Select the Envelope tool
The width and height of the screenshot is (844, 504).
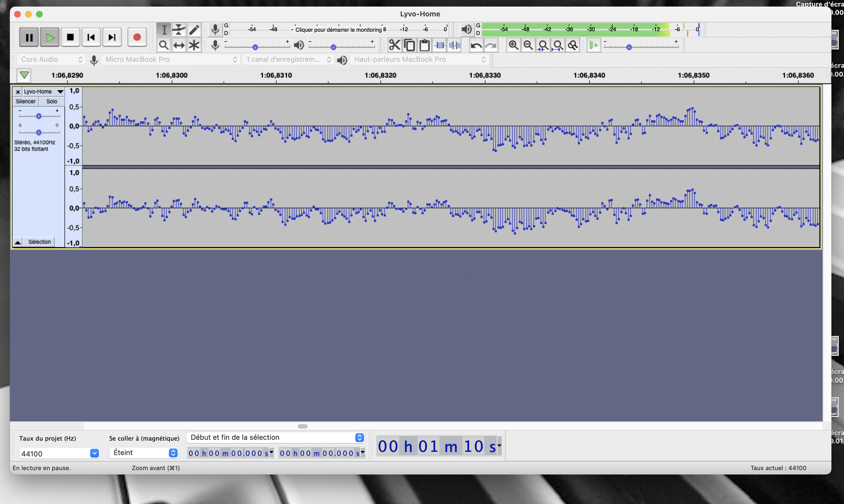[179, 30]
